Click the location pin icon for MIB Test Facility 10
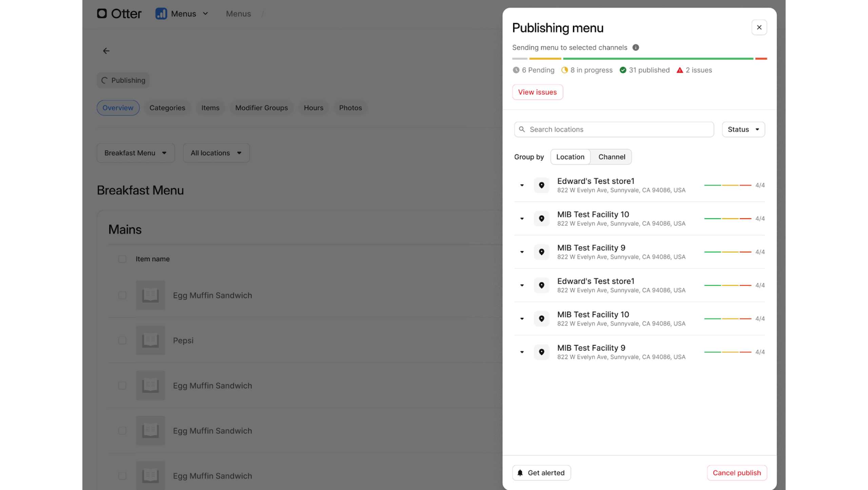 pos(541,219)
